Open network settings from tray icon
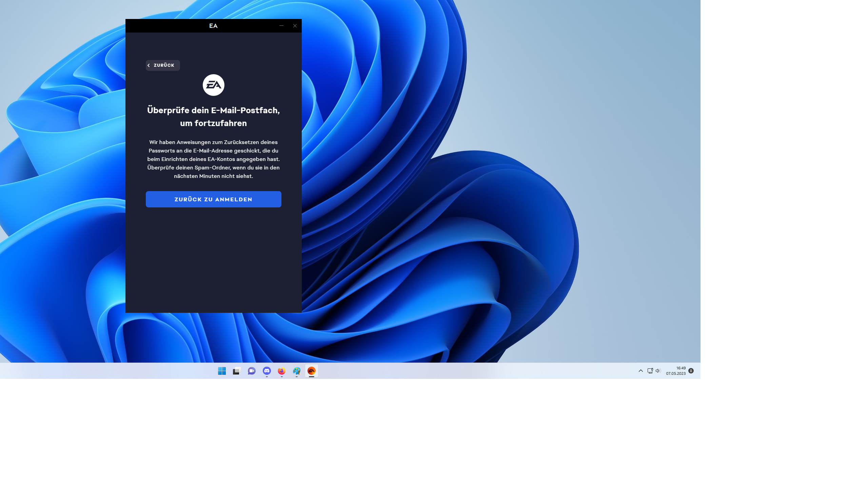Image resolution: width=868 pixels, height=488 pixels. (x=650, y=371)
